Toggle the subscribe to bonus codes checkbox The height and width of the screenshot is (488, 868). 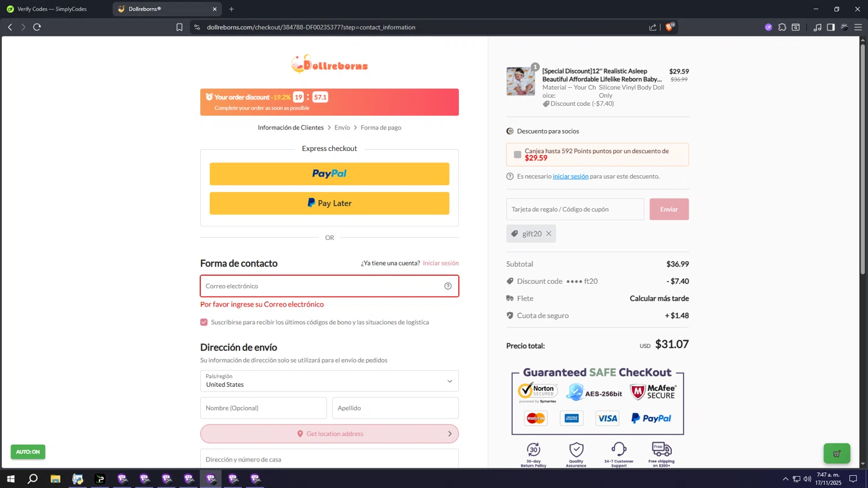[x=204, y=322]
